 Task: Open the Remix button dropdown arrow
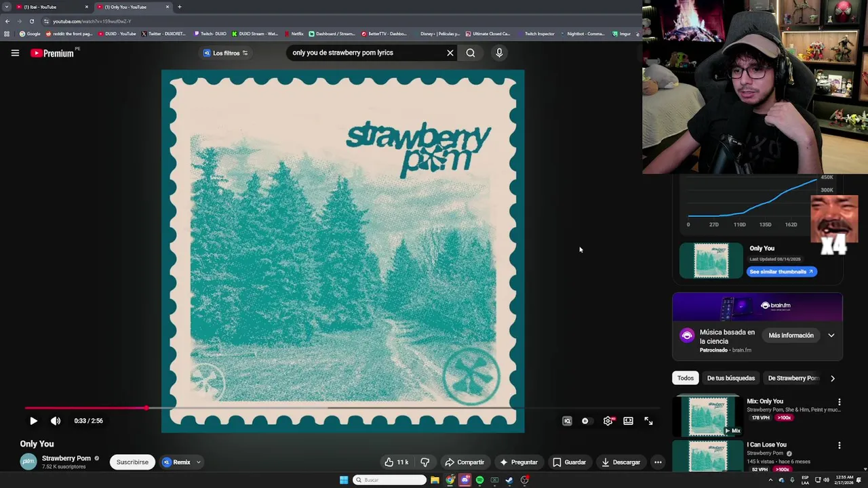tap(199, 462)
